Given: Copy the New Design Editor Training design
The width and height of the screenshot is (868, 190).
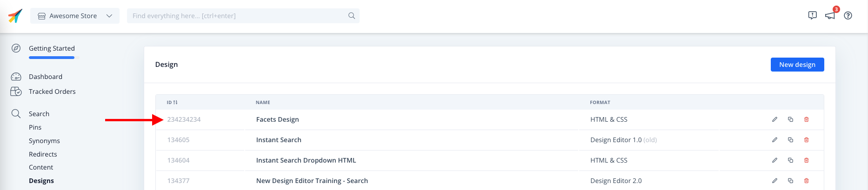Looking at the screenshot, I should 790,181.
